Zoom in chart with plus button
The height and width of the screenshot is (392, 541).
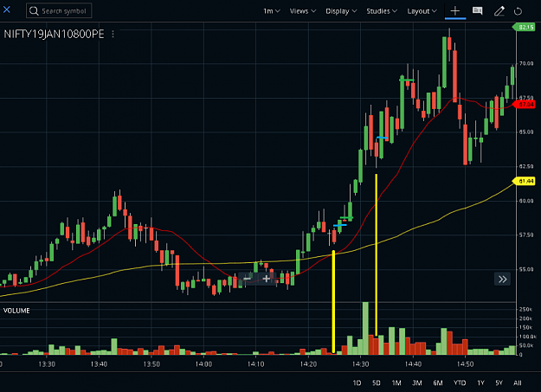tap(266, 279)
